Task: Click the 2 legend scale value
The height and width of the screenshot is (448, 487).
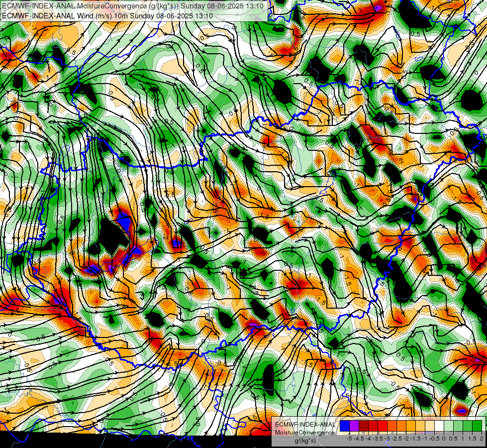Action: click(x=482, y=439)
